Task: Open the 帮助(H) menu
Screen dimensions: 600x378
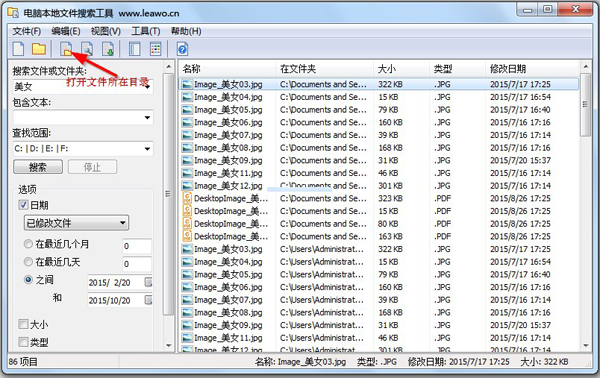Action: 186,31
